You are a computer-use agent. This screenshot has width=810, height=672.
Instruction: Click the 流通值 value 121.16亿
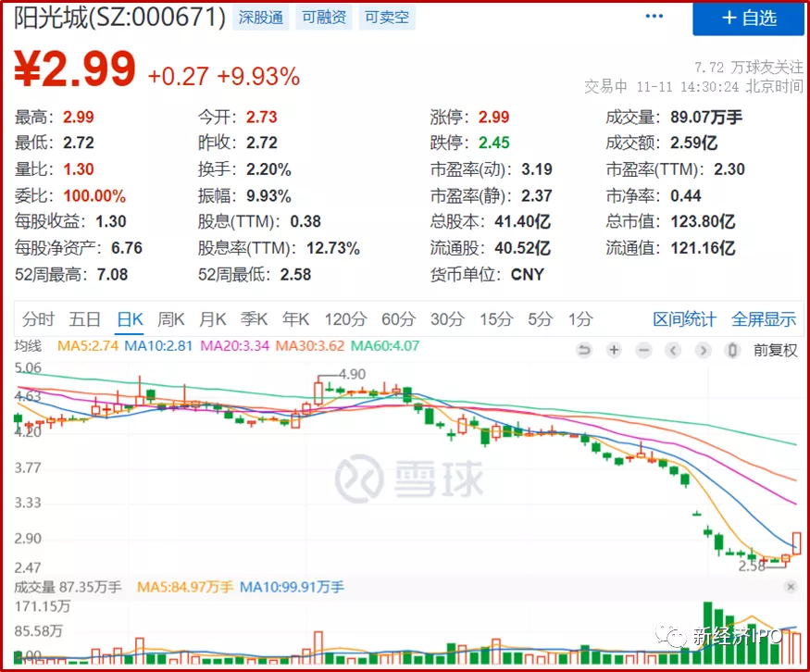(703, 248)
